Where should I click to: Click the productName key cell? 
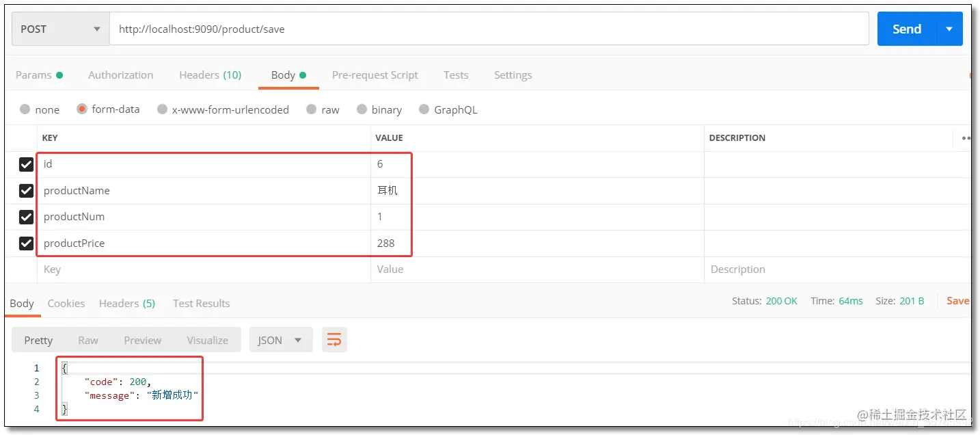click(x=204, y=191)
